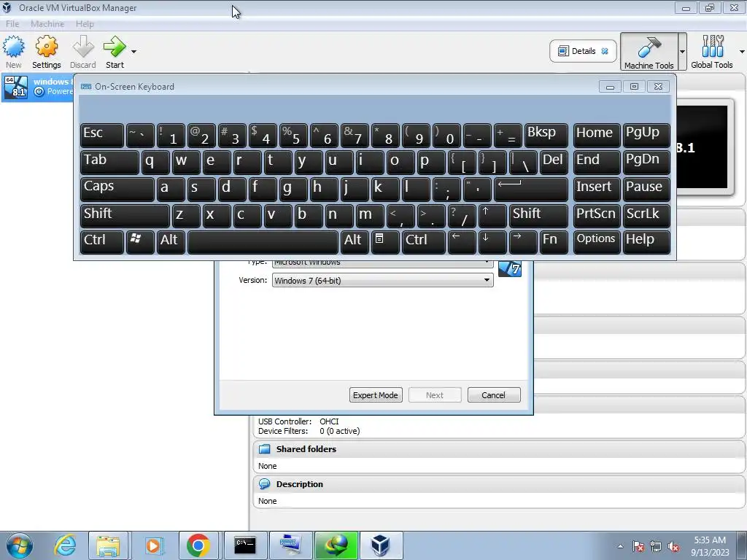Click the left arrow key
The height and width of the screenshot is (560, 747).
462,242
